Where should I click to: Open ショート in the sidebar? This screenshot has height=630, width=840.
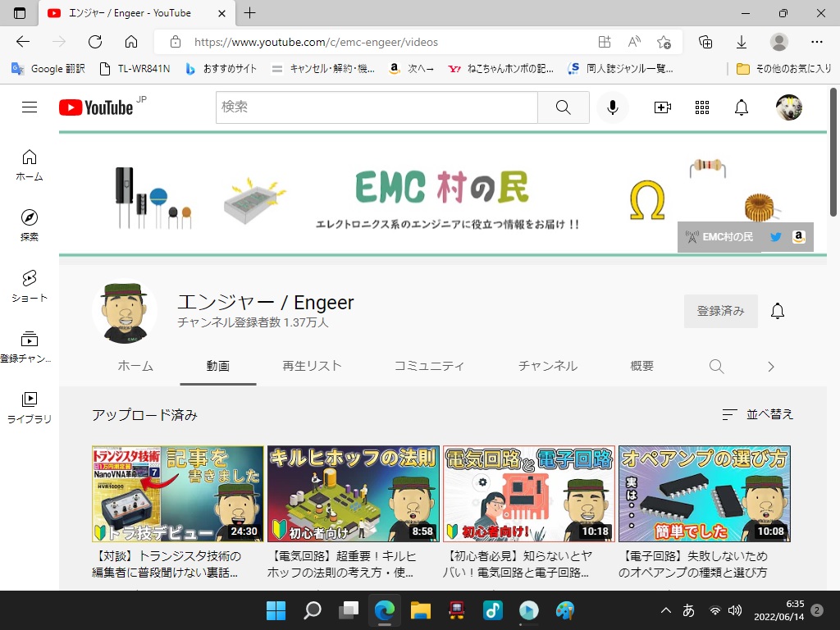coord(30,286)
